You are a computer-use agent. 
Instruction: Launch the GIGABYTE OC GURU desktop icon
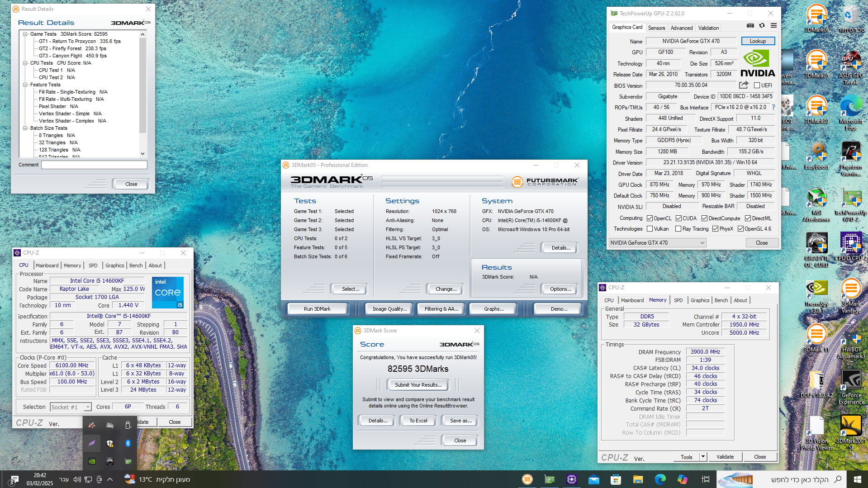pos(817,250)
